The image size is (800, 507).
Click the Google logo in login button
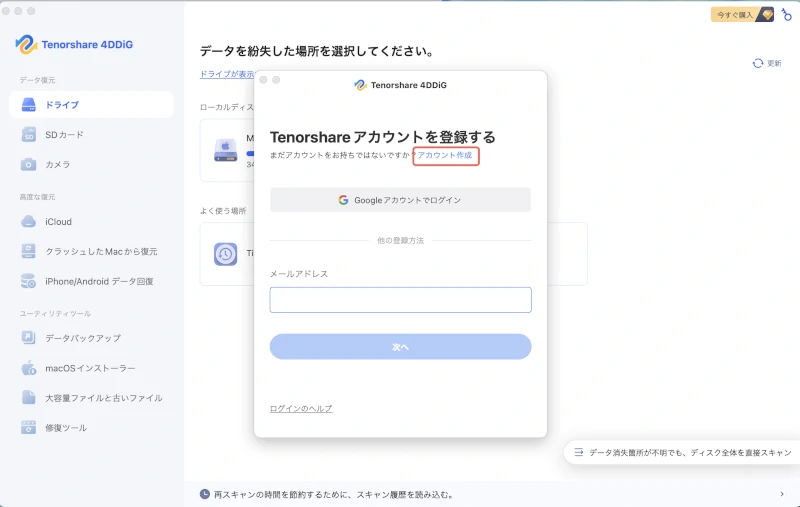click(343, 200)
